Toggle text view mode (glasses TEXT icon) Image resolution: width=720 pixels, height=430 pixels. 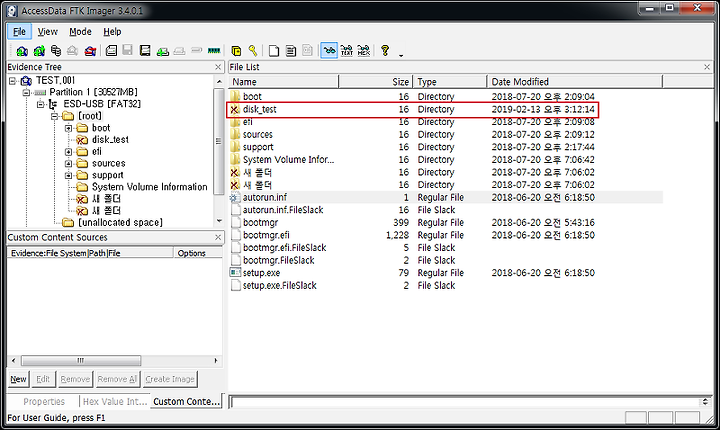pyautogui.click(x=347, y=51)
